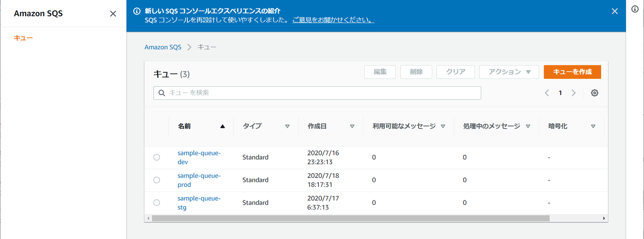Click the クリア button
The width and height of the screenshot is (644, 239).
(x=456, y=72)
